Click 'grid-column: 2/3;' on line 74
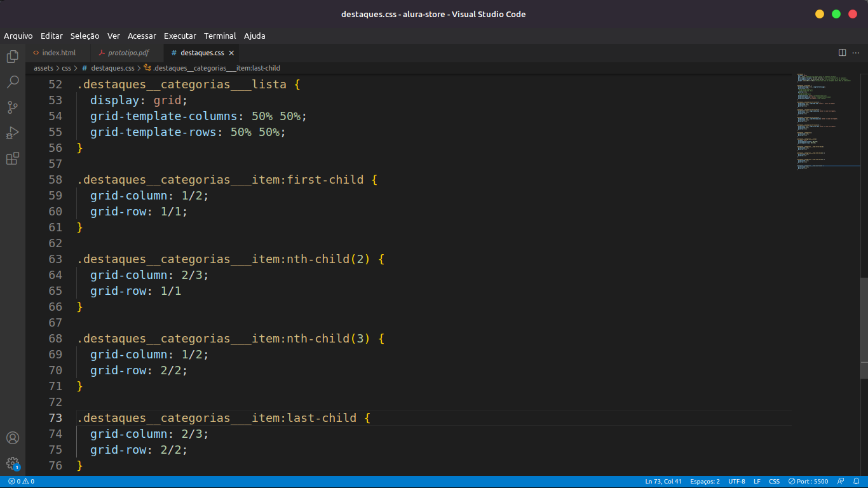The height and width of the screenshot is (488, 868). 149,434
